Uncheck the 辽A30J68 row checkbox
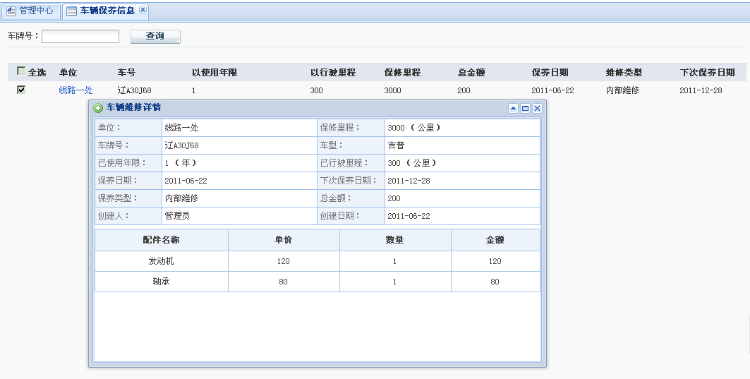The width and height of the screenshot is (750, 379). coord(21,89)
